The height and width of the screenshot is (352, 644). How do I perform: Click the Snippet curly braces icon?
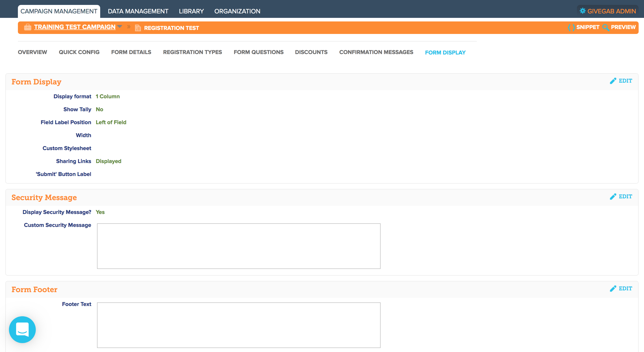pyautogui.click(x=571, y=27)
